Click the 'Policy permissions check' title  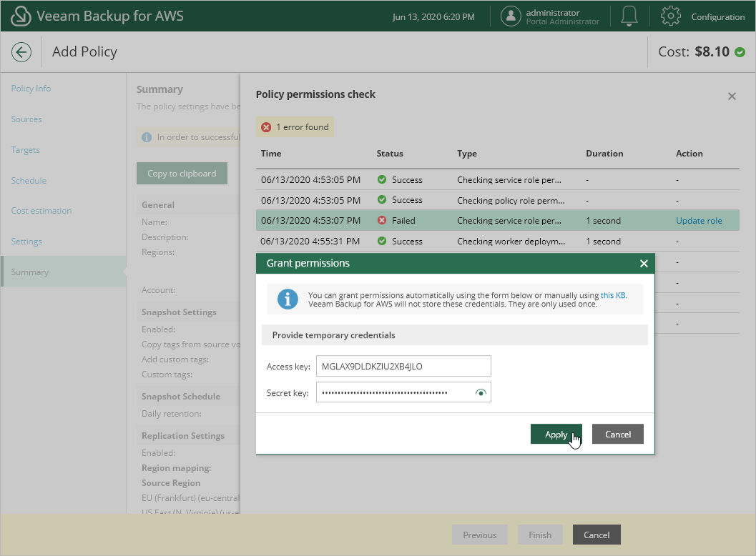[x=315, y=94]
